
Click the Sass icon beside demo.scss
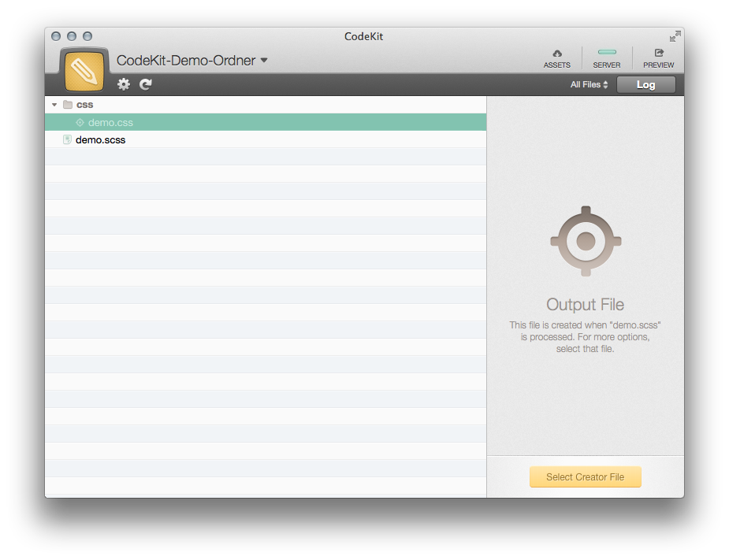point(67,139)
